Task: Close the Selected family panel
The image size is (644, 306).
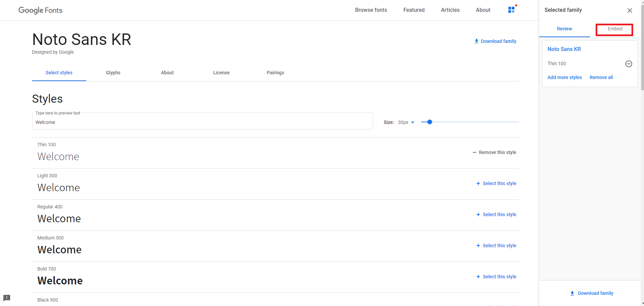Action: 629,10
